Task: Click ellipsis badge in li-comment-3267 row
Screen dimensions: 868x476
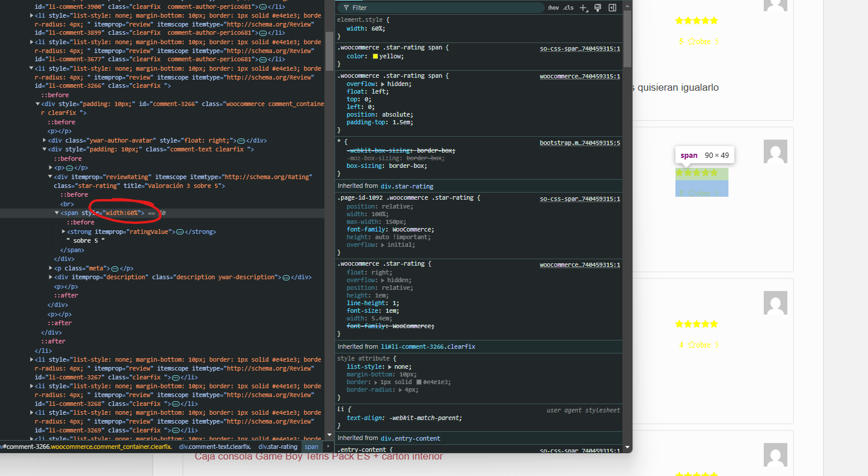Action: point(175,378)
